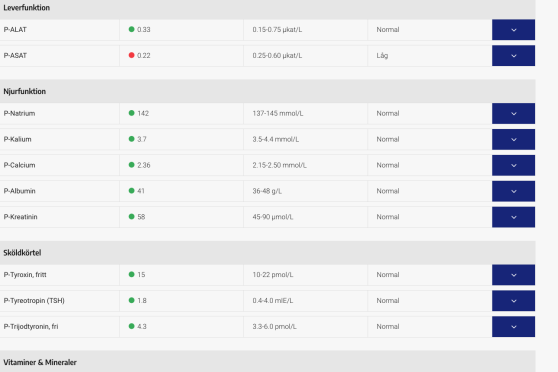Click the red status dot for P-ASAT
Screen dimensions: 558x372
[131, 55]
